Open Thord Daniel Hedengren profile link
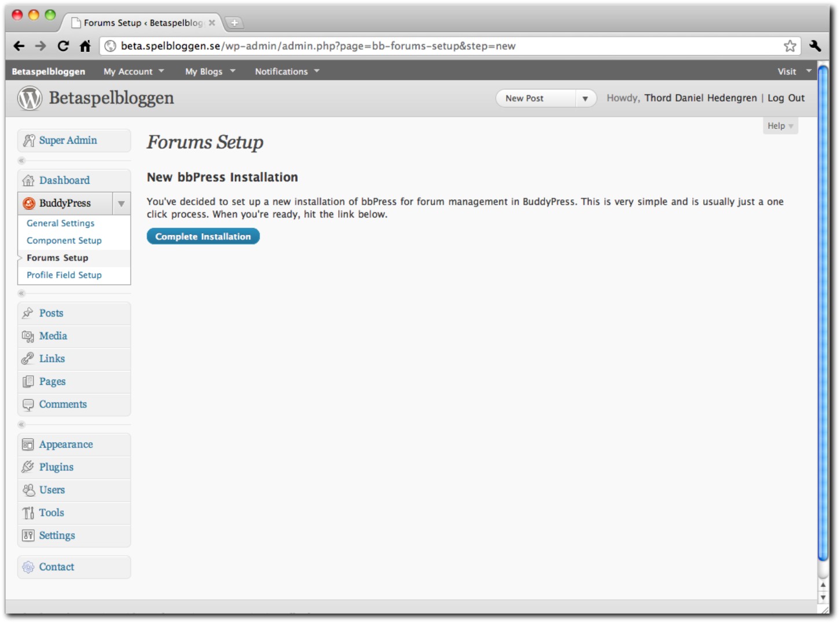The image size is (840, 623). click(x=701, y=98)
